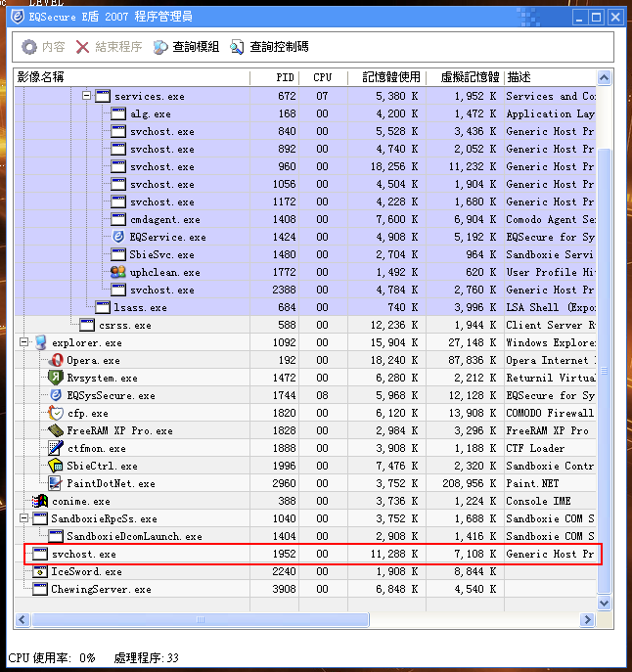The height and width of the screenshot is (672, 632).
Task: Click description 'Comodo Agent' text
Action: click(x=541, y=219)
